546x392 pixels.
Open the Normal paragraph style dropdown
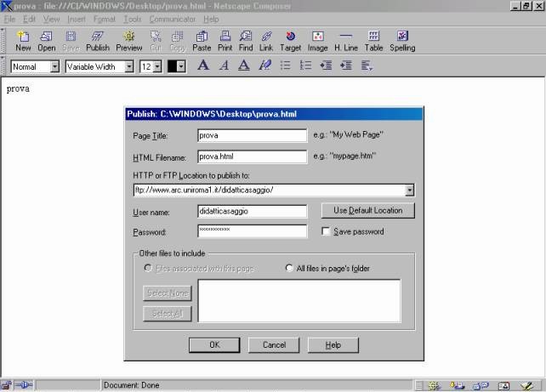54,66
